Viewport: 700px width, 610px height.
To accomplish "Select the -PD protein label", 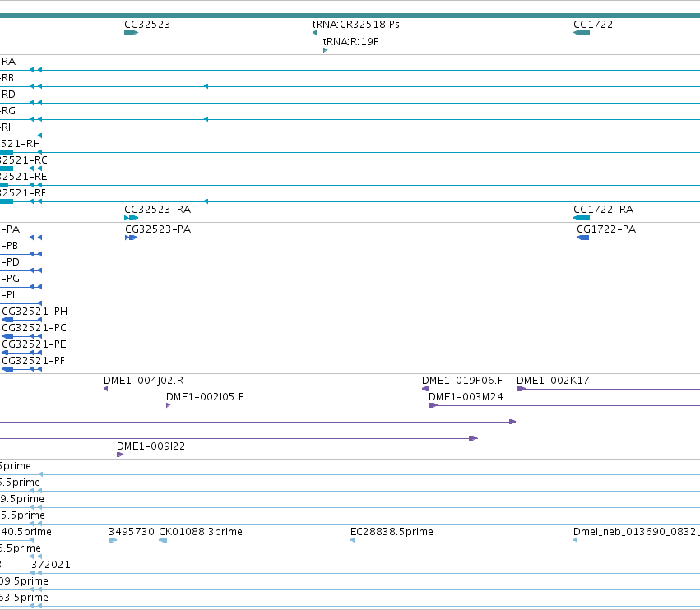I will 10,262.
